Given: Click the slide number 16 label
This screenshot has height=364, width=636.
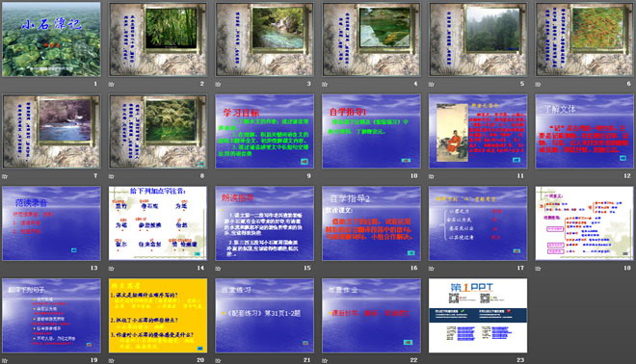Looking at the screenshot, I should coord(413,268).
